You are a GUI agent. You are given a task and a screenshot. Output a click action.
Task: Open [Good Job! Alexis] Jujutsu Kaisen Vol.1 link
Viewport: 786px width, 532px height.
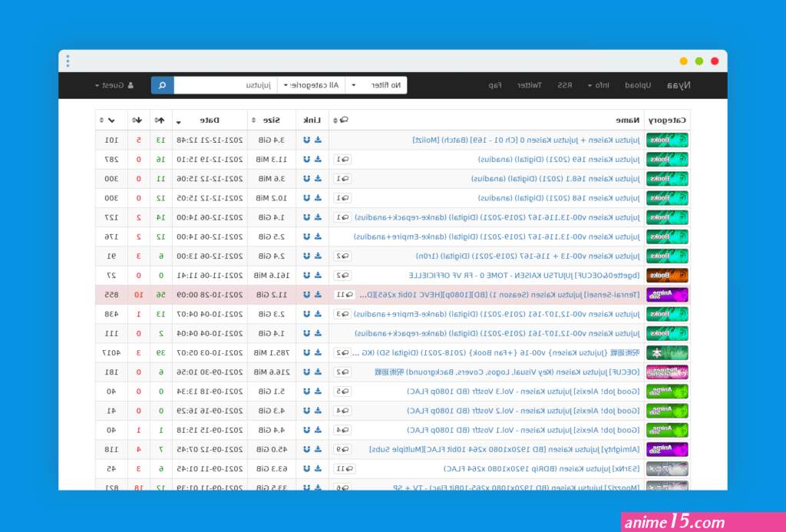[523, 430]
